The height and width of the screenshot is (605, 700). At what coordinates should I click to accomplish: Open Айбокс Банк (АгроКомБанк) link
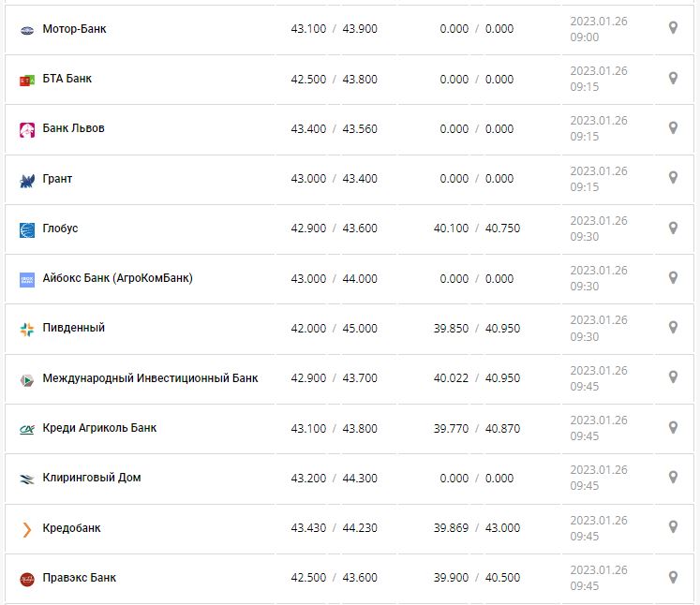pos(117,278)
